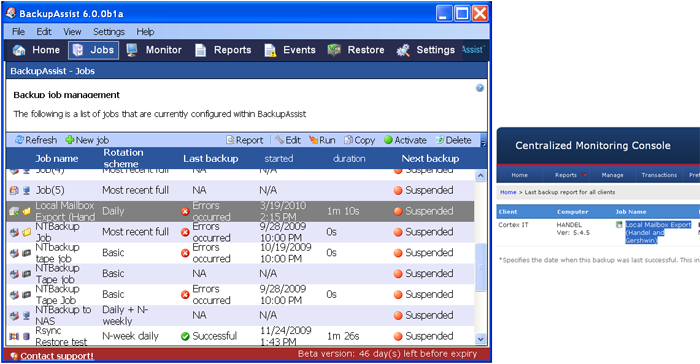Open the Events section

[290, 50]
